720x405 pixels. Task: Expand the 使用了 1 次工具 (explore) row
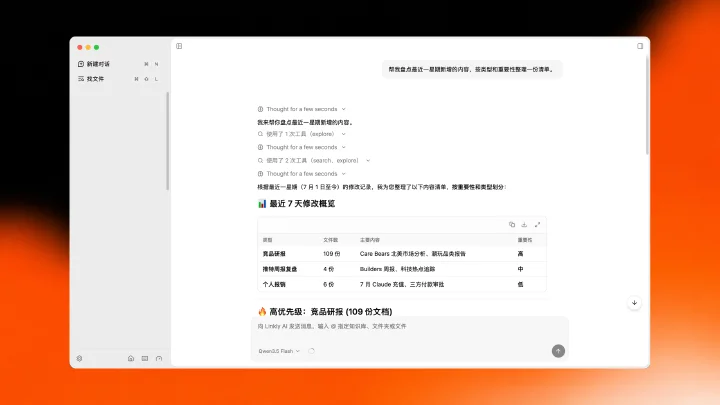click(x=301, y=134)
